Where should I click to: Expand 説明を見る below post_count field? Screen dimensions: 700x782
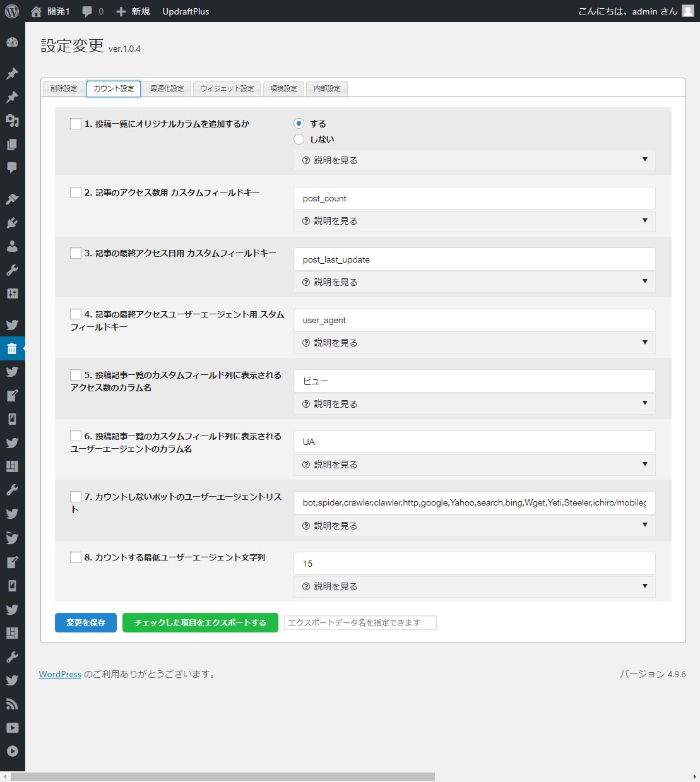pos(475,221)
